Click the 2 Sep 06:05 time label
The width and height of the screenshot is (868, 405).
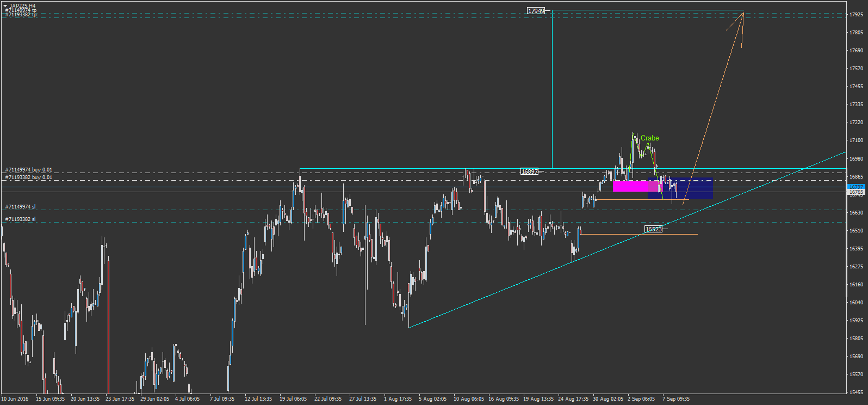click(x=641, y=399)
